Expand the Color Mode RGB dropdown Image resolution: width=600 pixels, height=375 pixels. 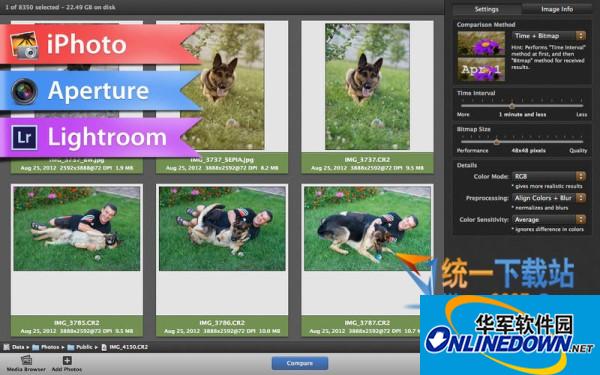tap(549, 176)
